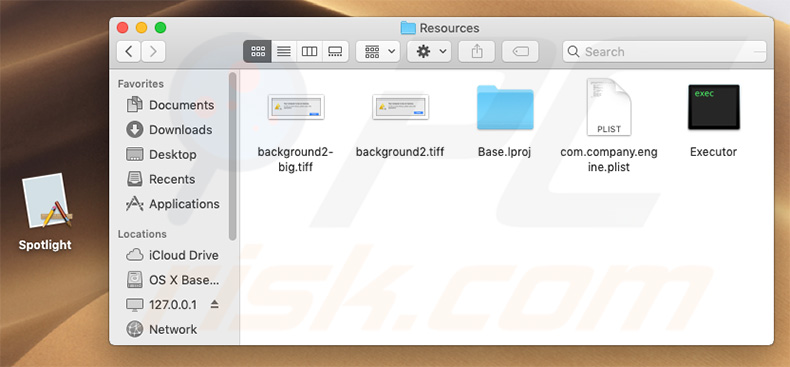790x367 pixels.
Task: Switch to gallery view
Action: (335, 51)
